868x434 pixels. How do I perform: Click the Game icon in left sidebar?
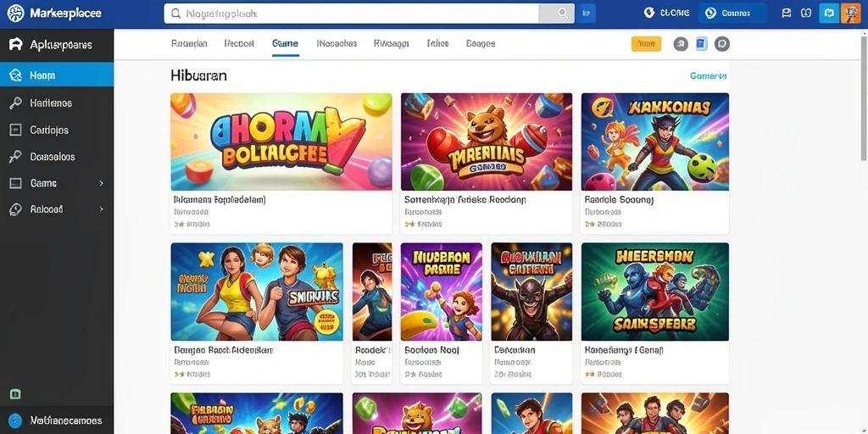pos(15,183)
